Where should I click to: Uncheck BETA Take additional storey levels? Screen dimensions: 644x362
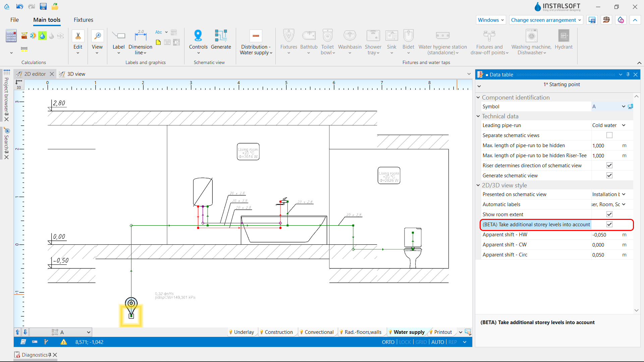tap(609, 224)
